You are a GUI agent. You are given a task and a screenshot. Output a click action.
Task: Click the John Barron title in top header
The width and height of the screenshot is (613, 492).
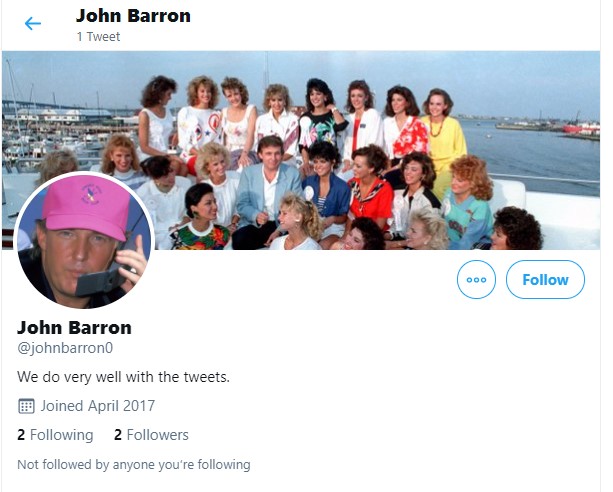coord(133,16)
